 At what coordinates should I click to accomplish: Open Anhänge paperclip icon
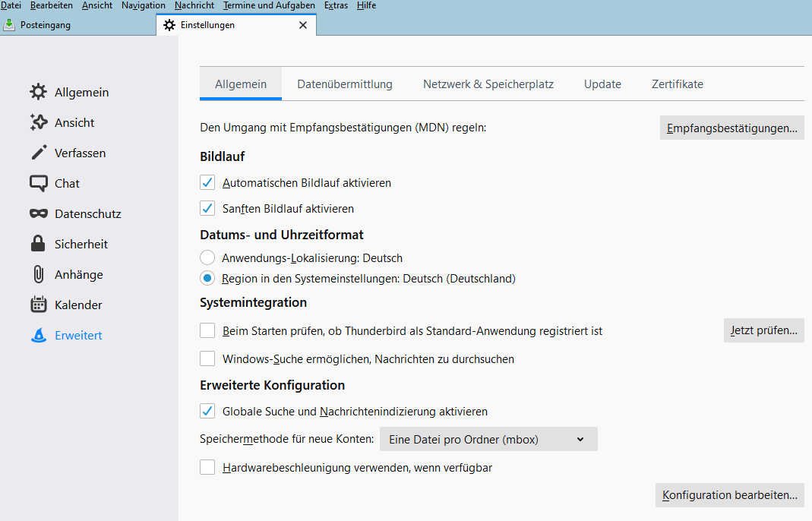click(x=38, y=274)
